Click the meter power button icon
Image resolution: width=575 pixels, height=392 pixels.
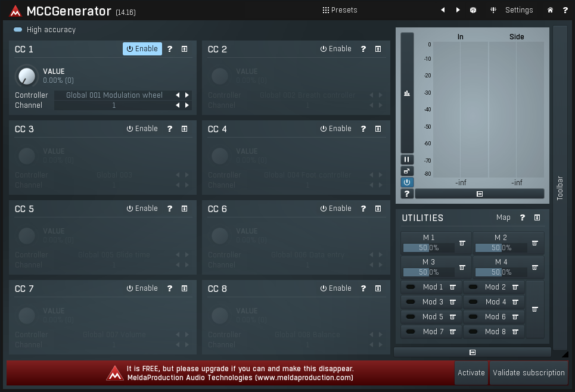pos(407,182)
